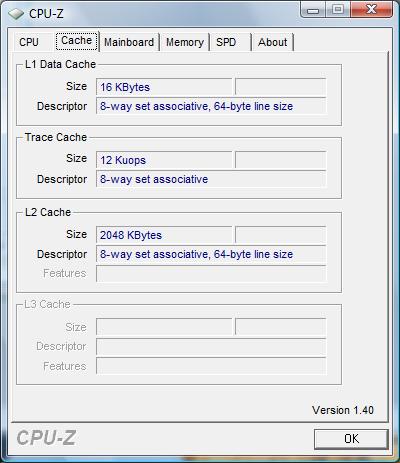Click the 'Trace Cache' group label

coord(56,137)
